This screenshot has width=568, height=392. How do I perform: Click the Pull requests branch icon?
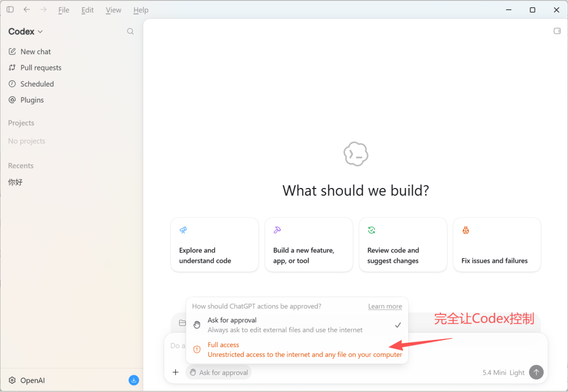[12, 67]
